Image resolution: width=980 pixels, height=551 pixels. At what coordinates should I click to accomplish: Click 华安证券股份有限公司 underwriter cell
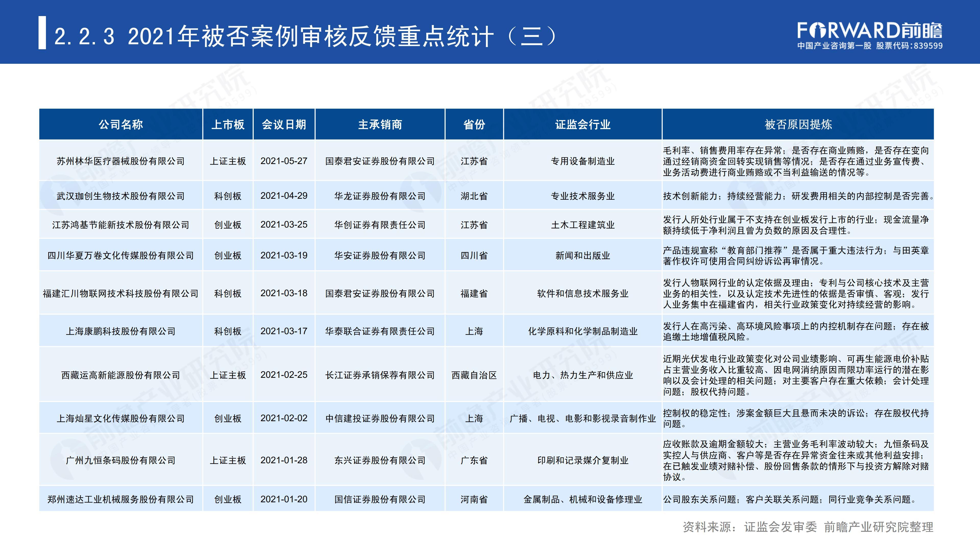coord(380,256)
